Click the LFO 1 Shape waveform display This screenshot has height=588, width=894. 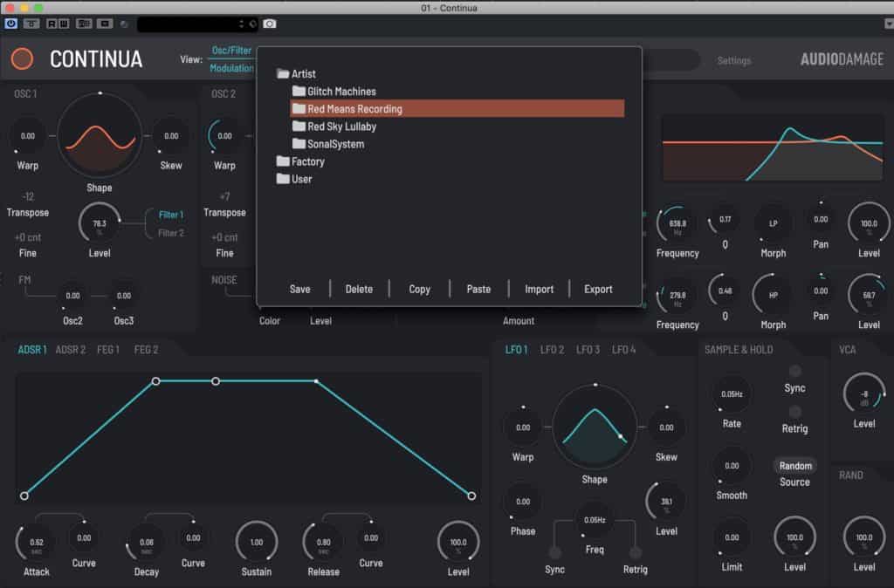pyautogui.click(x=595, y=427)
